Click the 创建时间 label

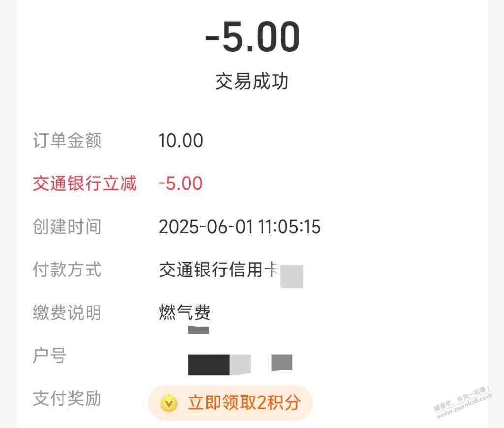click(x=67, y=226)
